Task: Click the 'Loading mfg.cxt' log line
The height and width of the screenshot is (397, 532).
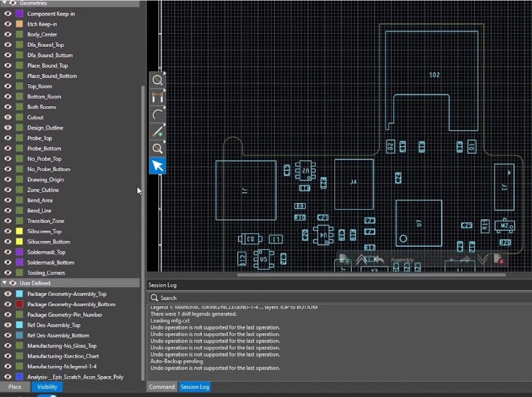Action: (x=170, y=321)
